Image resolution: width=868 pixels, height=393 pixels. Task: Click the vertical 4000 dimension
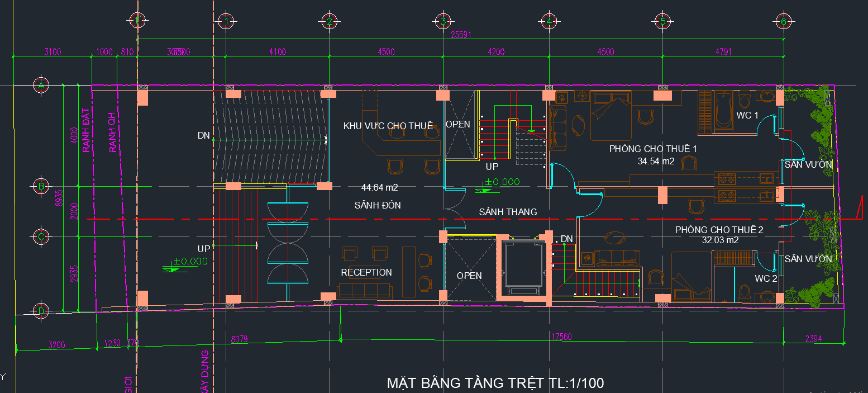74,136
